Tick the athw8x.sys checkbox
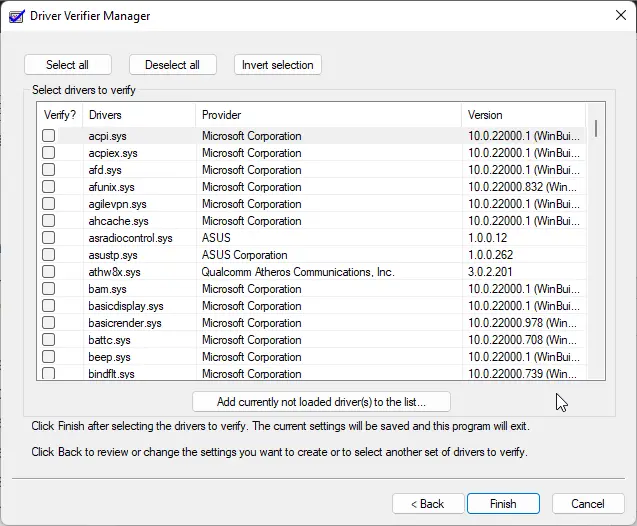637x526 pixels. point(48,272)
